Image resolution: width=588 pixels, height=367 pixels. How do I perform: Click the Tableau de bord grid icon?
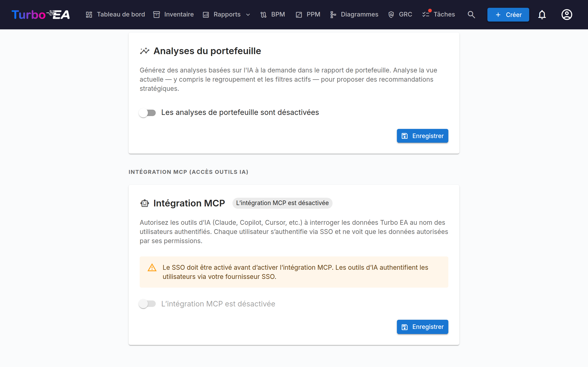pyautogui.click(x=89, y=14)
